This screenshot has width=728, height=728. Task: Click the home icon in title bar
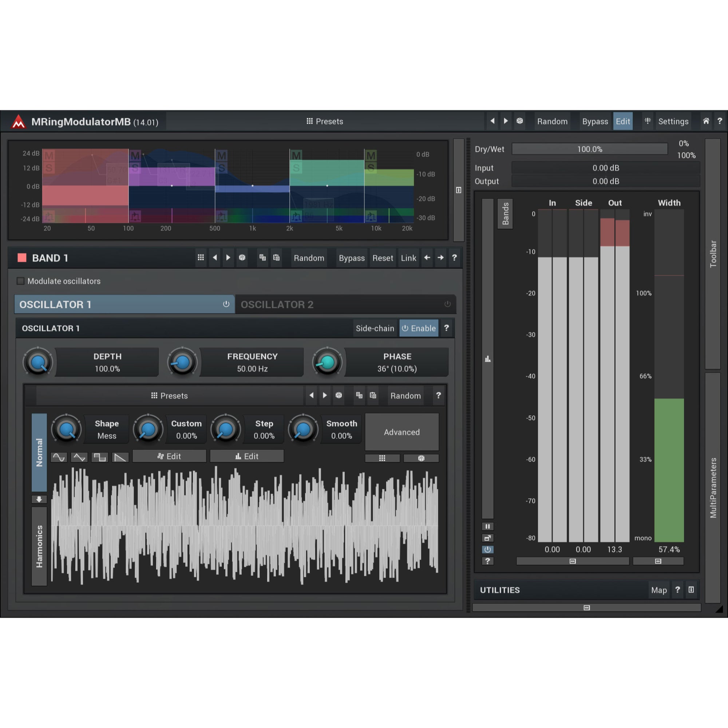pyautogui.click(x=706, y=121)
